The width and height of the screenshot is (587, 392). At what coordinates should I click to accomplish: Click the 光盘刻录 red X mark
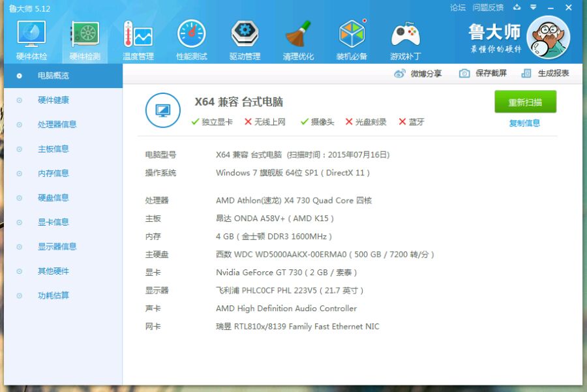pos(349,122)
